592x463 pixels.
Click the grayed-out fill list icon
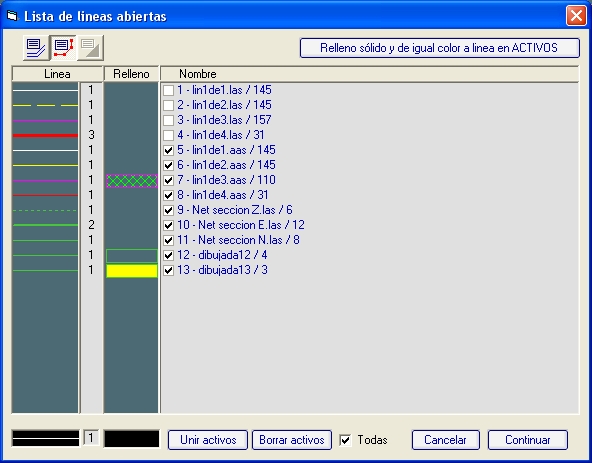point(90,48)
